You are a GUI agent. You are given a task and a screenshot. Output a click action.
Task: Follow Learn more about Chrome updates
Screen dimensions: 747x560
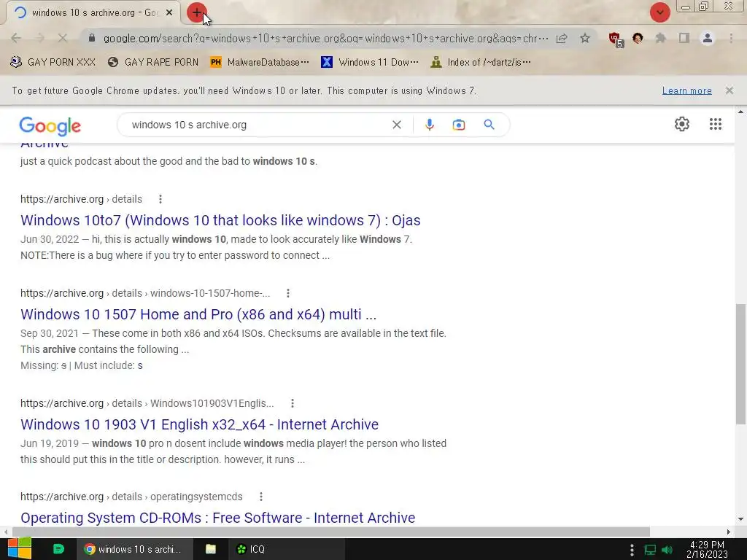click(687, 90)
